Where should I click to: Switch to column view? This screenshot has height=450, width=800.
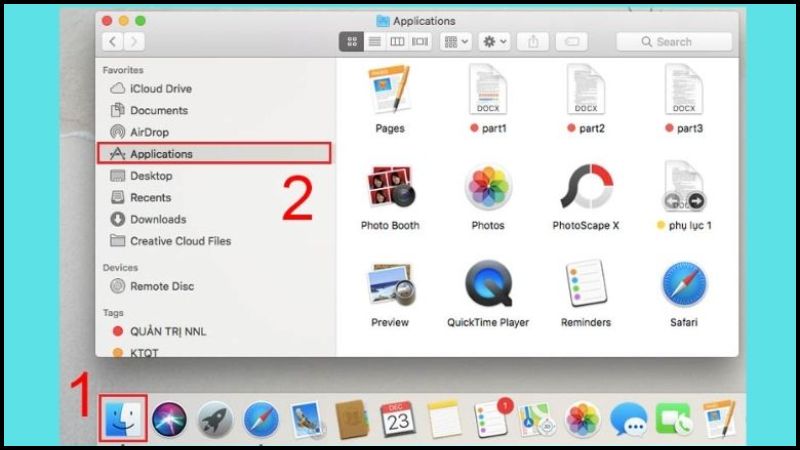coord(397,42)
